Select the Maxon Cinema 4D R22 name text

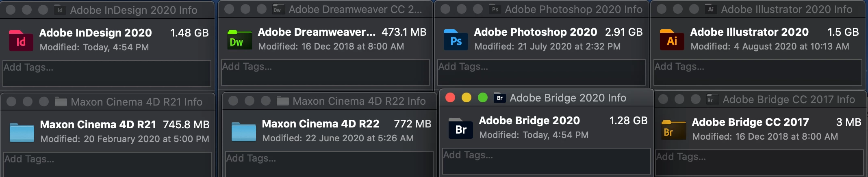321,124
